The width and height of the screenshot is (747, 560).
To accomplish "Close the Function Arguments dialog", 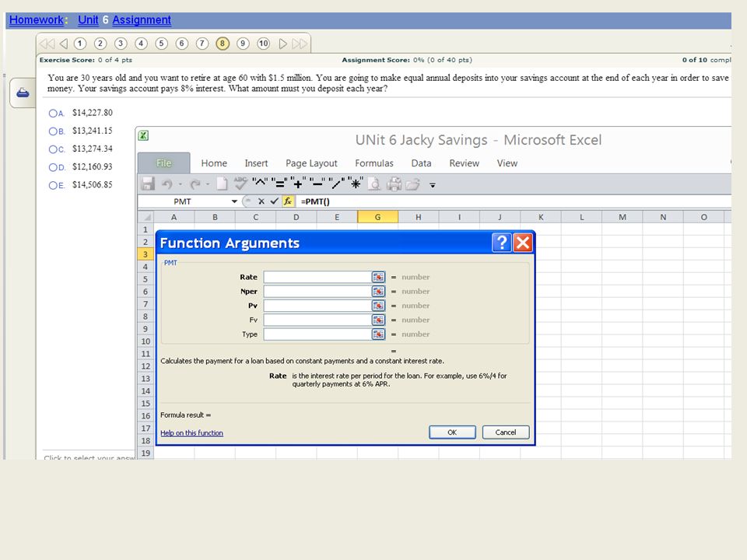I will coord(523,243).
